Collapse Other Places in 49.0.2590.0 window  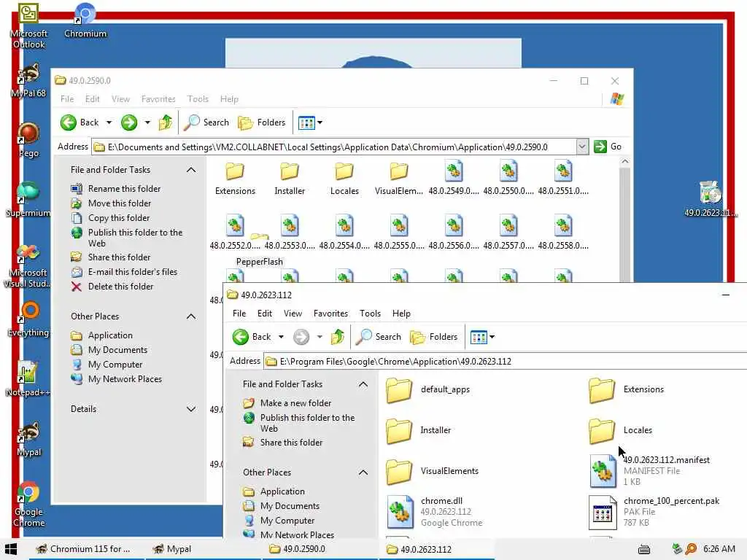(x=191, y=316)
